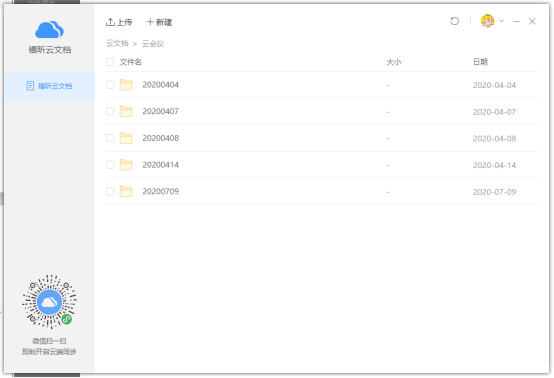Open the folder named 20200408
Image resolution: width=554 pixels, height=378 pixels.
coord(161,138)
